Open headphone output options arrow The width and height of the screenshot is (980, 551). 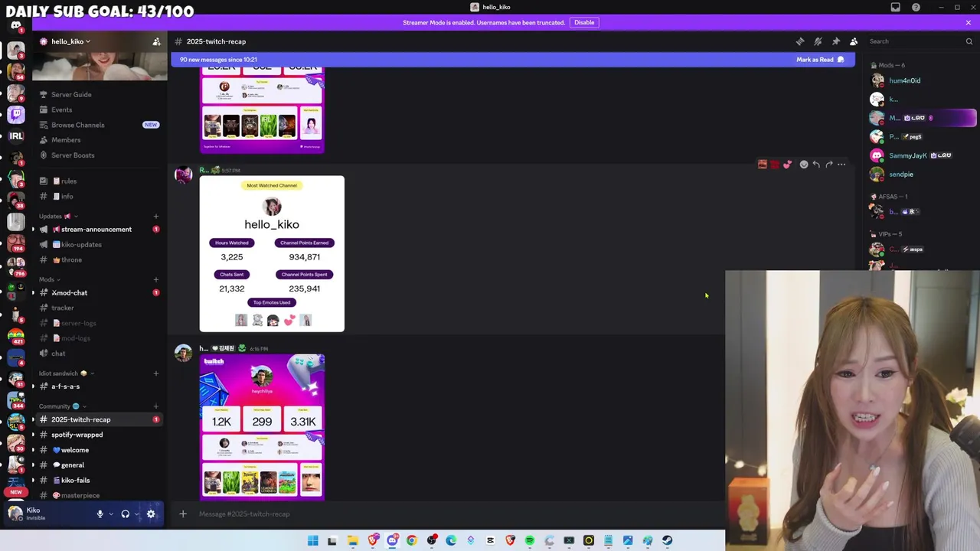(x=137, y=514)
